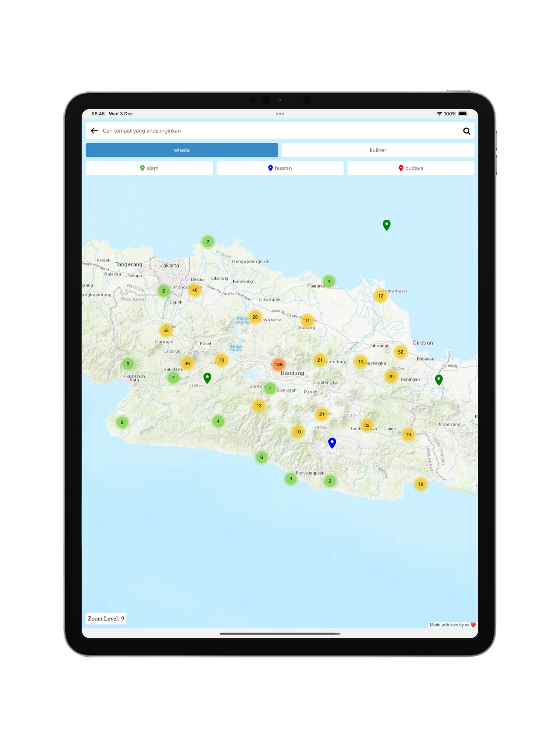The image size is (560, 747).
Task: Open the 7 cluster near Soreang
Action: coord(270,388)
